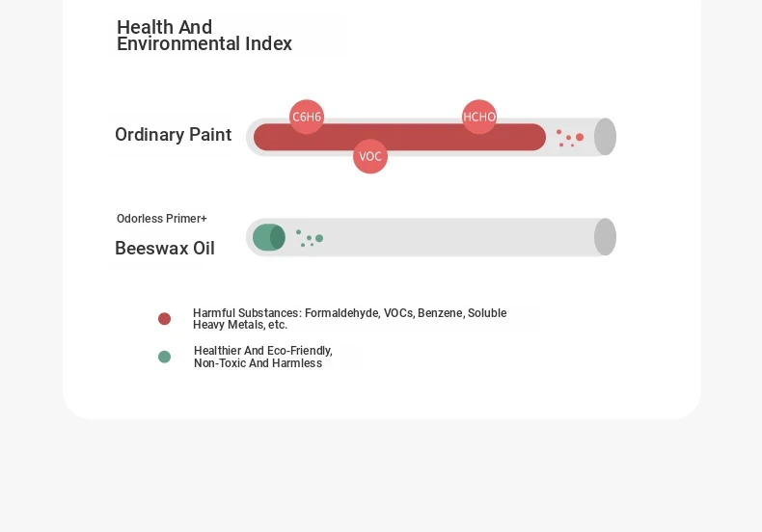Click the gray end cap of the beeswax oil tube
The width and height of the screenshot is (762, 532).
tap(605, 237)
